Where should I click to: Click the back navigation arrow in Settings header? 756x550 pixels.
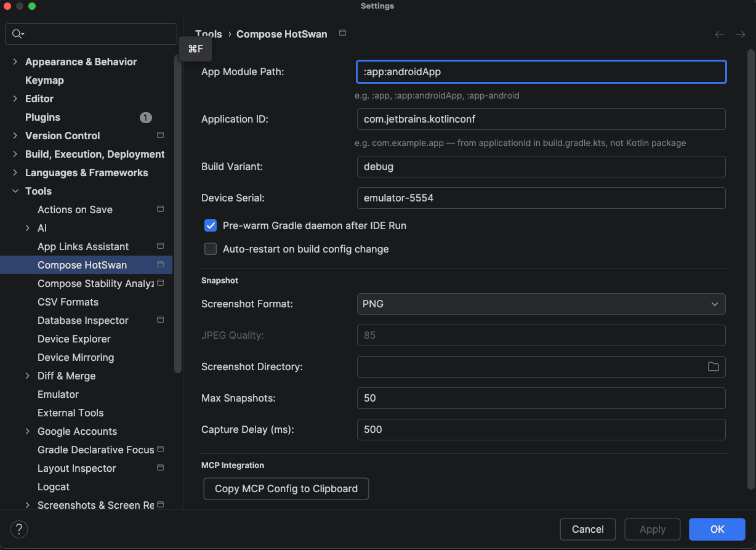719,34
